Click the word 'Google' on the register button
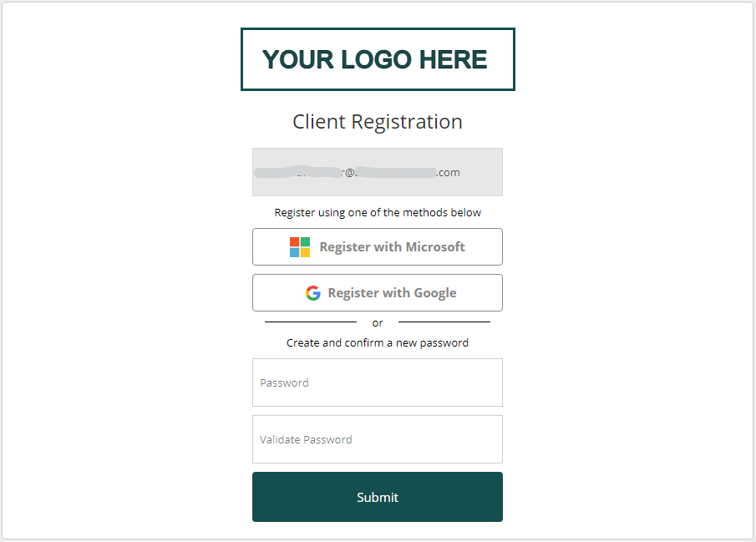Screen dimensions: 756x542 [x=435, y=293]
